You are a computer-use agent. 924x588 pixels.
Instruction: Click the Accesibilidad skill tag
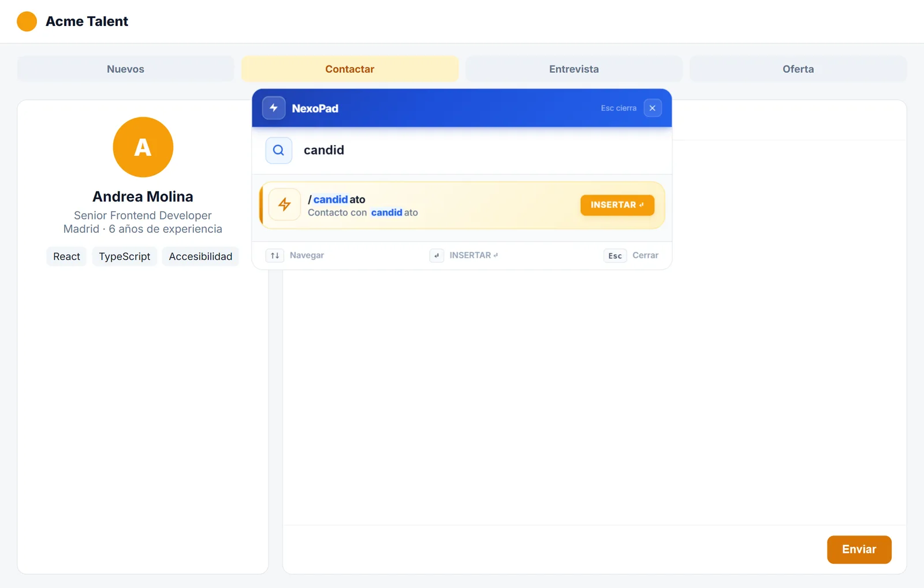200,256
